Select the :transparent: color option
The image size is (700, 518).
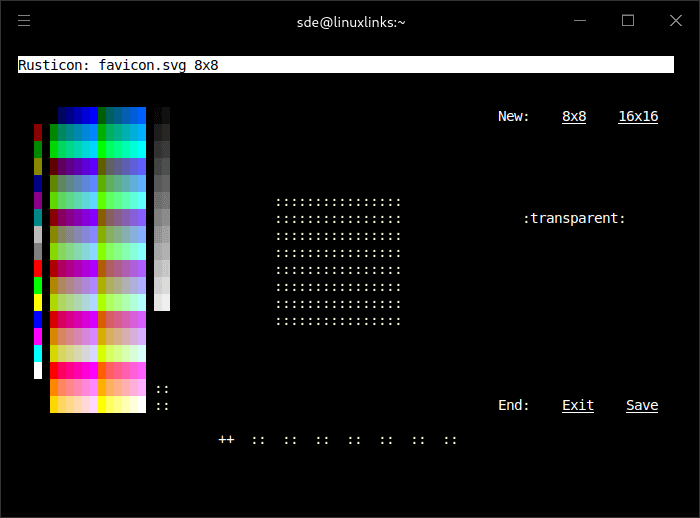coord(574,218)
